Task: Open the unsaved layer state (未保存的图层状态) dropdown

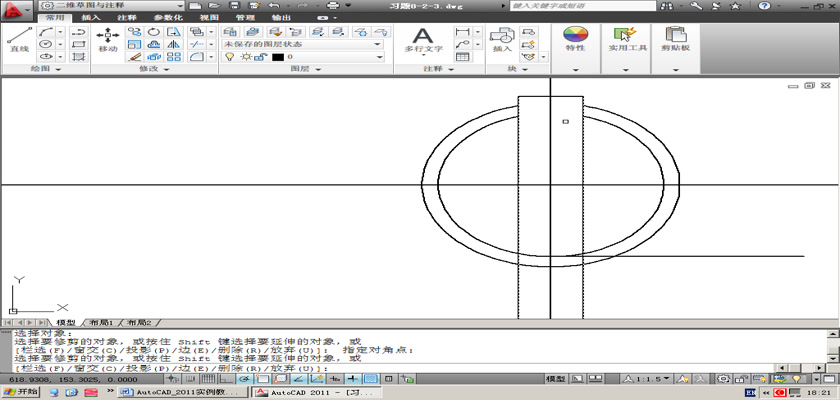Action: click(x=301, y=44)
